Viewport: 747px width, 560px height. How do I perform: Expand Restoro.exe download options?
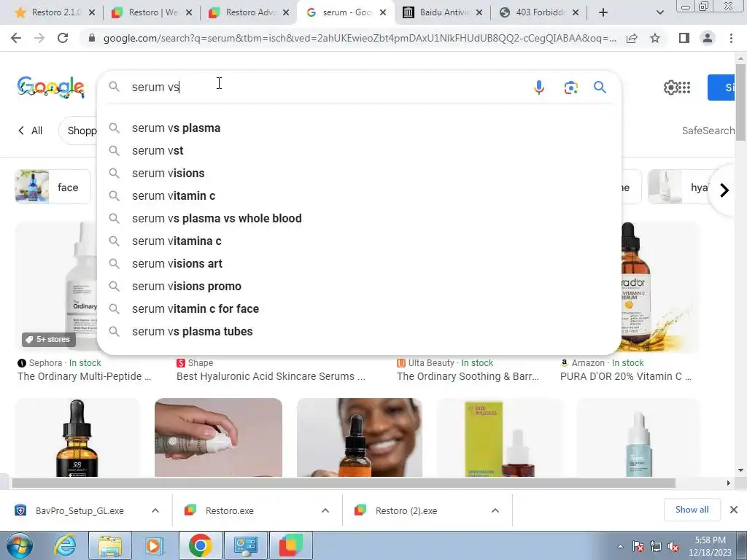pyautogui.click(x=325, y=510)
